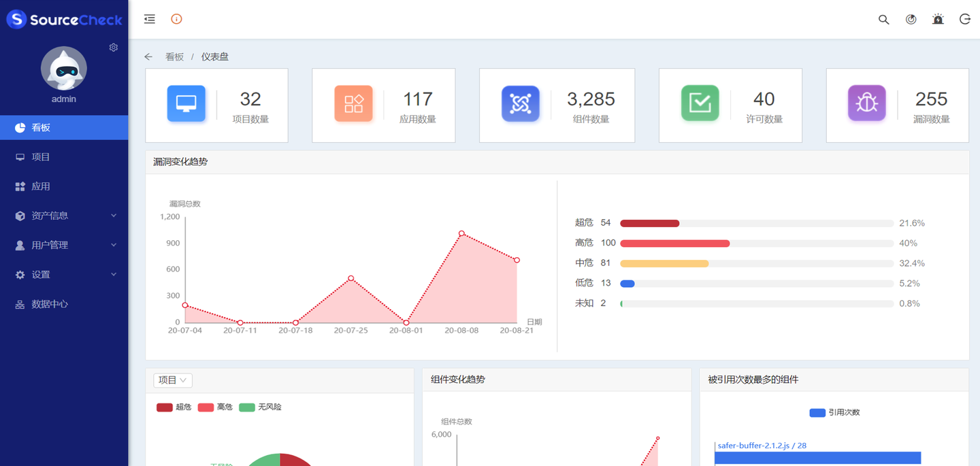Click the 看板 breadcrumb link
The image size is (980, 466).
(x=174, y=57)
